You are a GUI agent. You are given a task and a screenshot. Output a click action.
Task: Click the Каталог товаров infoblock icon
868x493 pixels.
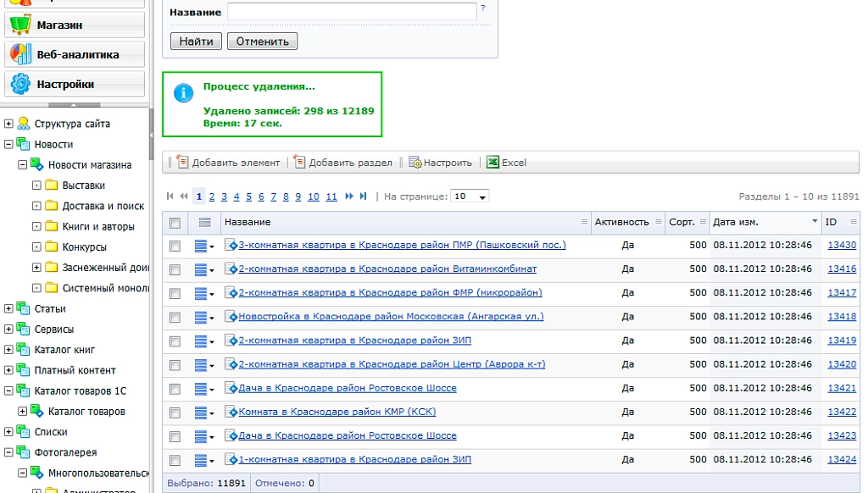pos(36,411)
